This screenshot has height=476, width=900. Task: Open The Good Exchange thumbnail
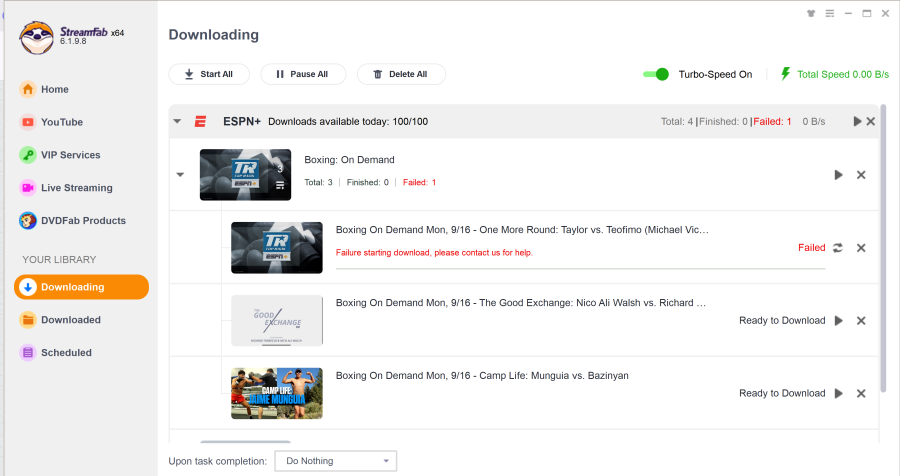[277, 320]
